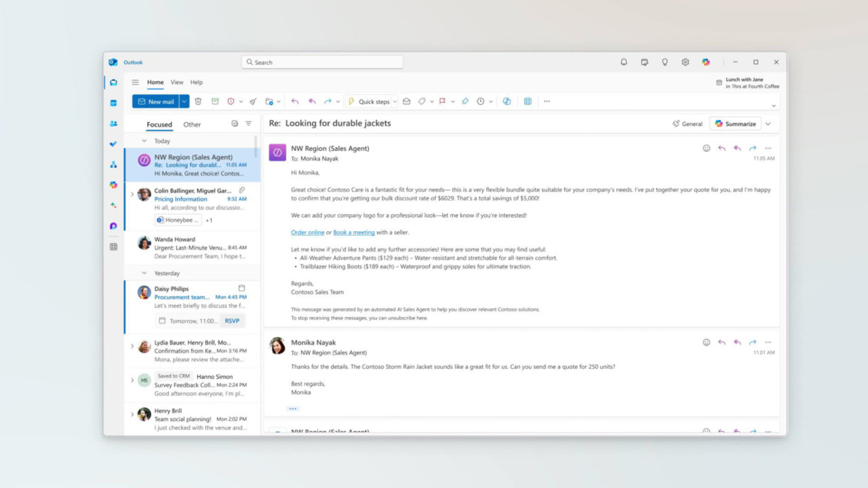Pin this message with the pin icon

click(x=465, y=102)
